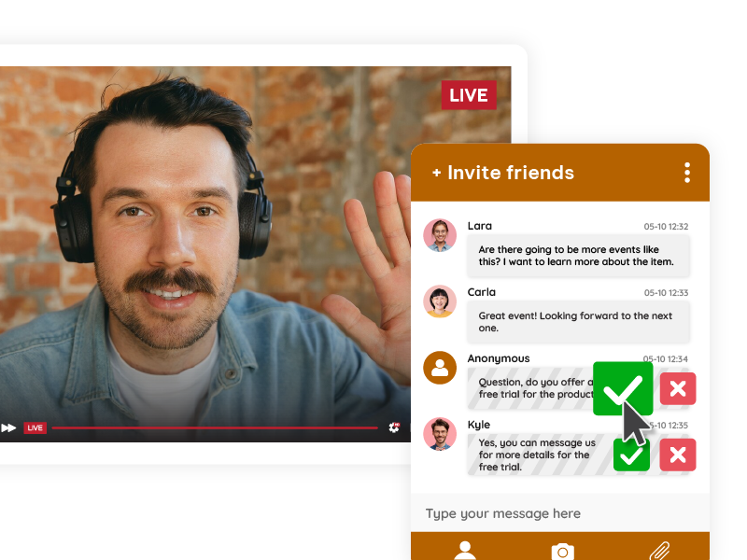Open the camera tab in chat footer

[562, 551]
